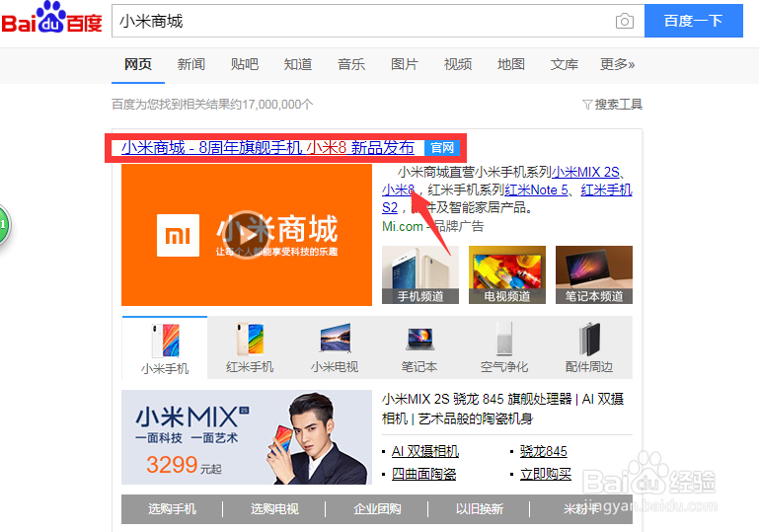This screenshot has height=532, width=759.
Task: Click the 小米MIX 2S 骁龙 845 headline
Action: [x=502, y=409]
